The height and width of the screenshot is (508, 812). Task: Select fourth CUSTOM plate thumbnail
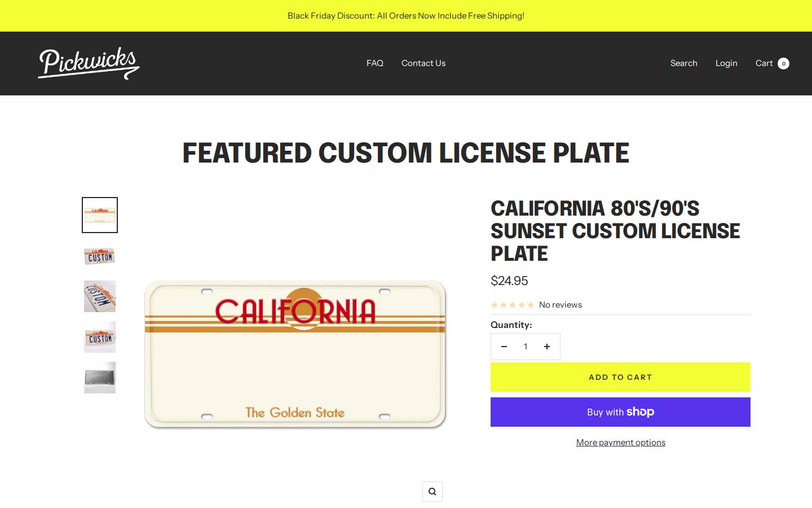(100, 337)
